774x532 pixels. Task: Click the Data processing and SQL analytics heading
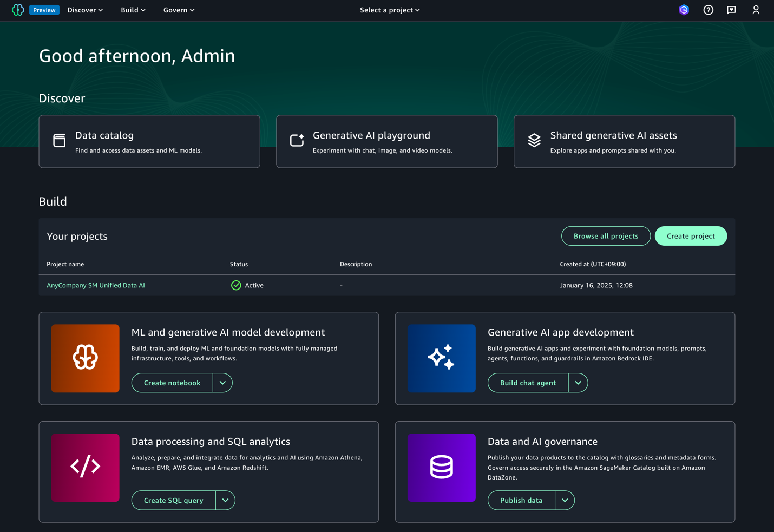211,442
